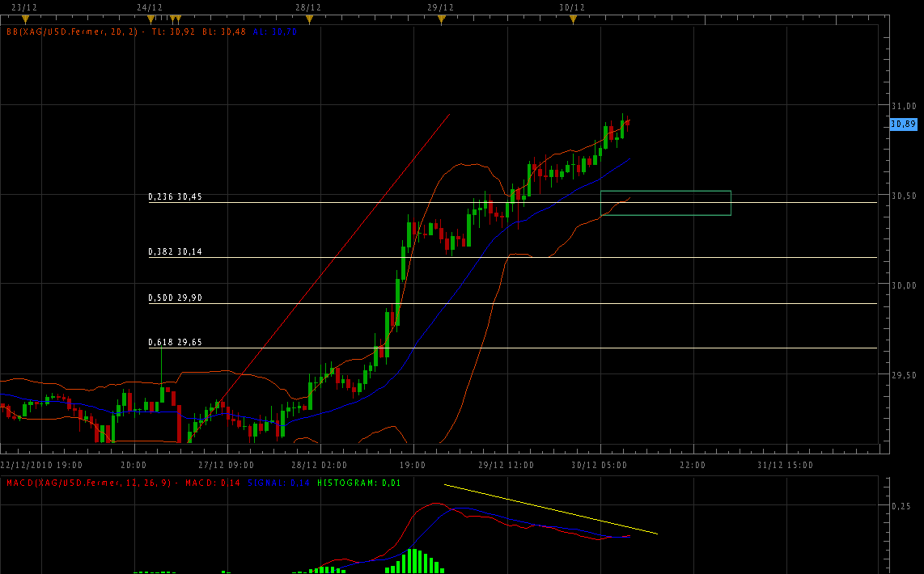Image resolution: width=924 pixels, height=574 pixels.
Task: Click the 0,25 MACD axis label
Action: click(901, 506)
